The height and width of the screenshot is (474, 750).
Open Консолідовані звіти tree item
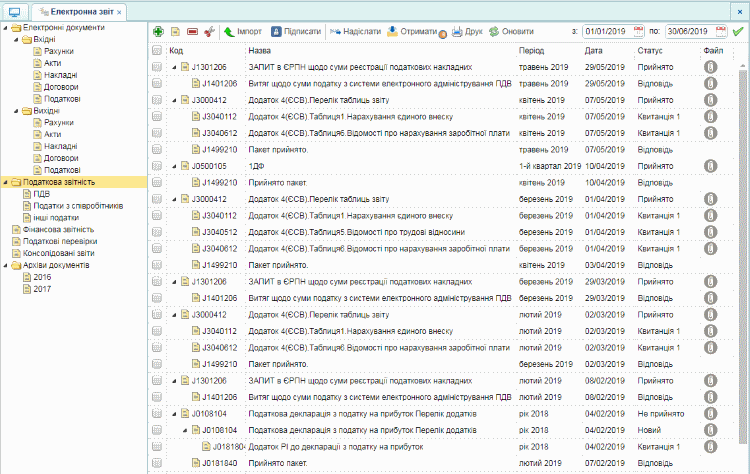click(x=58, y=254)
